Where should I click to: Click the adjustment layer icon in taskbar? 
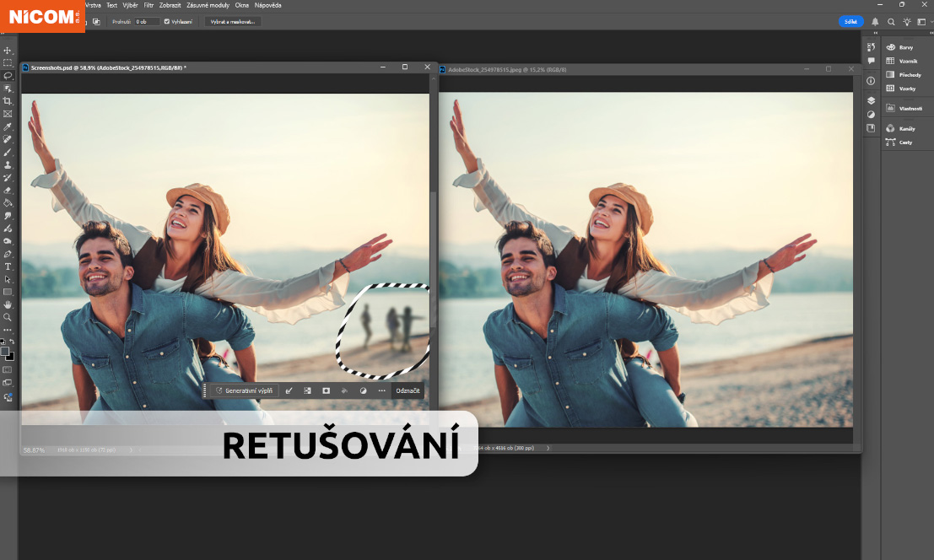(x=363, y=391)
